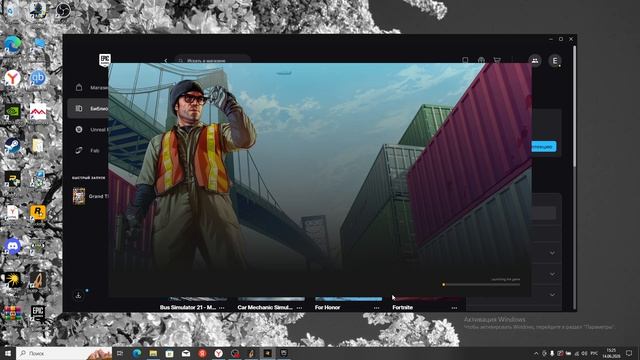Open Car Mechanic Simulator game title

265,307
